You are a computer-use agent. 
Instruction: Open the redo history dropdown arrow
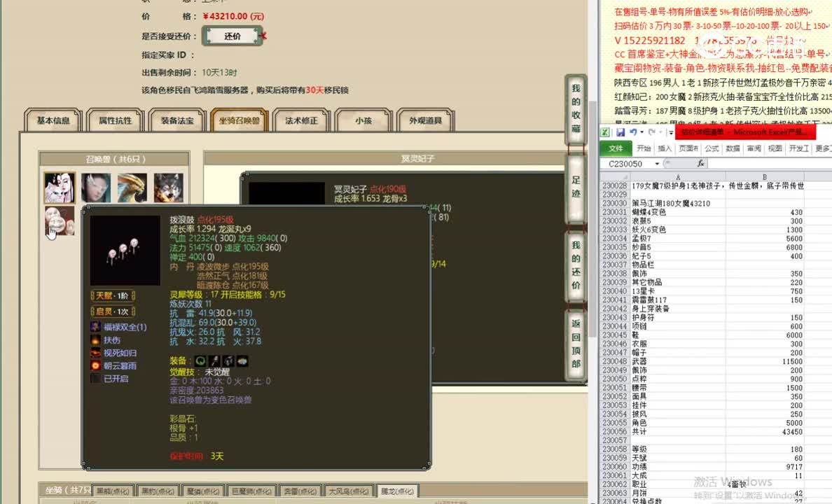click(660, 132)
